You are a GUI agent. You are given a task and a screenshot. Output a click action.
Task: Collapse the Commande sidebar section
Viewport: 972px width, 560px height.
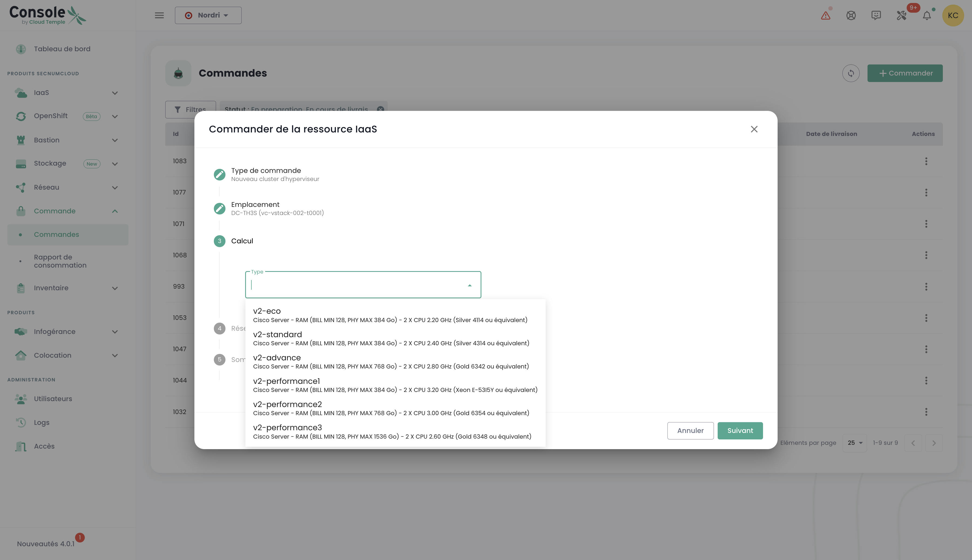tap(115, 211)
